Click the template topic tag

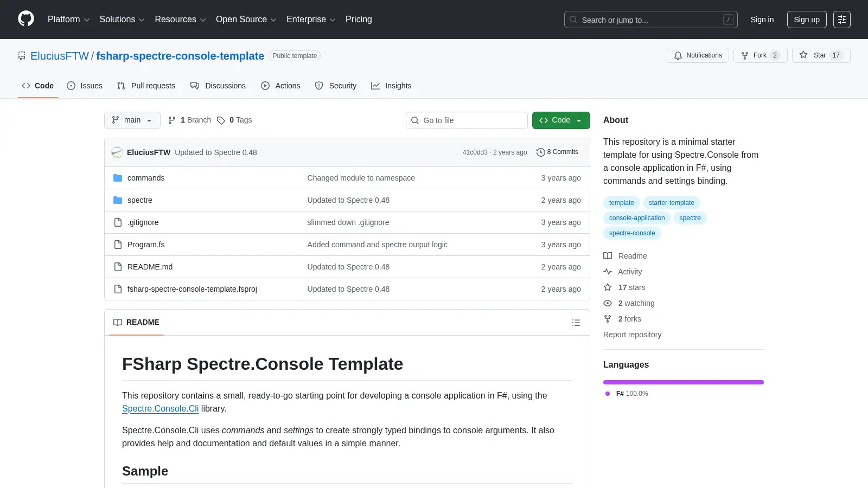[x=622, y=203]
